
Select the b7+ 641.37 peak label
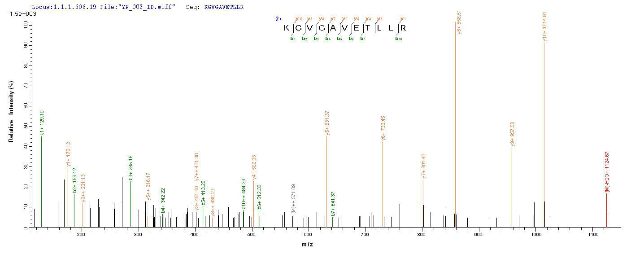click(x=333, y=204)
